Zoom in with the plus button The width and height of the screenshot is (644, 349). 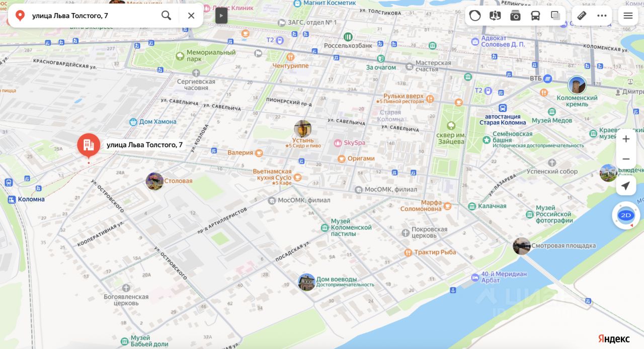click(x=626, y=139)
